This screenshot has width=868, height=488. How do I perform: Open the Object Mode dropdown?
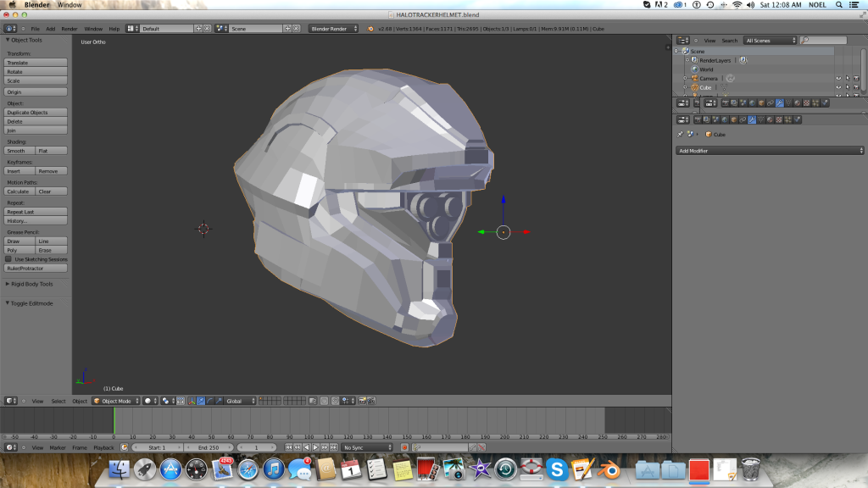coord(115,401)
